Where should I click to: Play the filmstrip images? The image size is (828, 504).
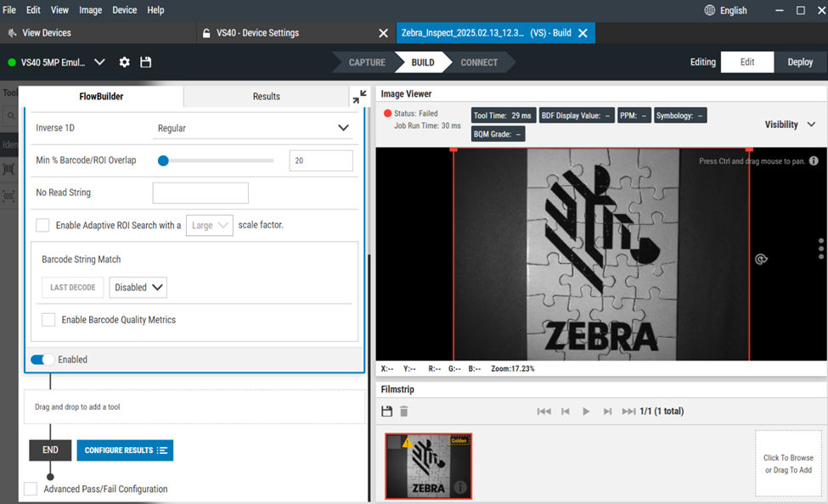click(x=586, y=412)
